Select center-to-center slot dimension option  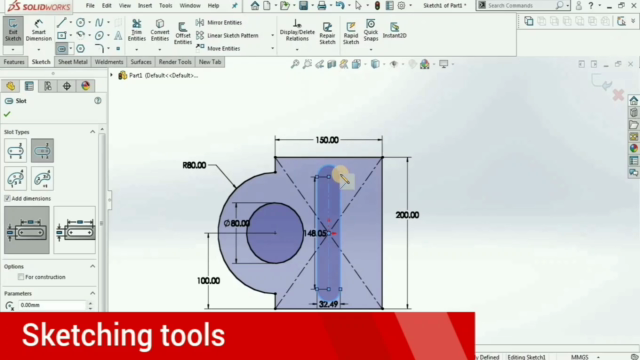[x=27, y=230]
